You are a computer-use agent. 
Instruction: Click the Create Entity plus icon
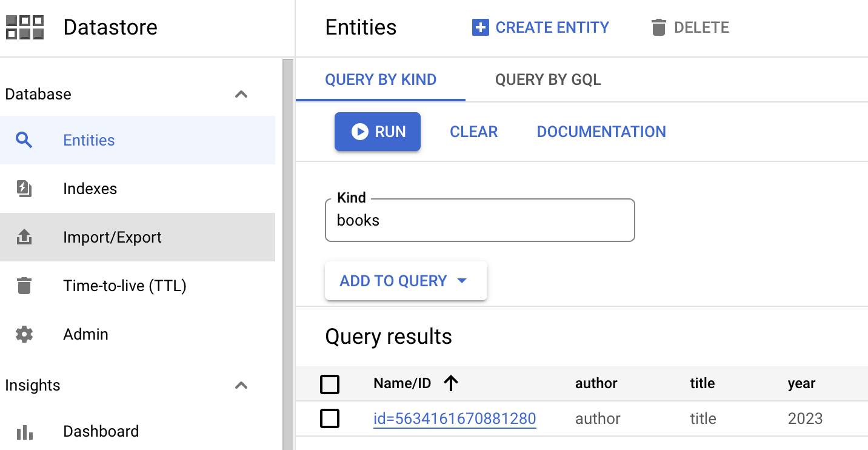point(480,27)
